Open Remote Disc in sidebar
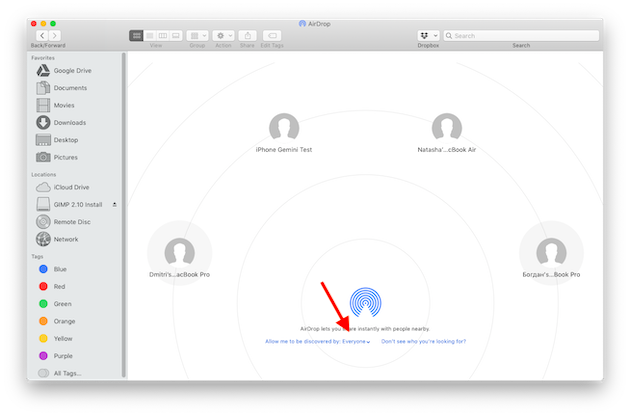630x416 pixels. point(63,222)
